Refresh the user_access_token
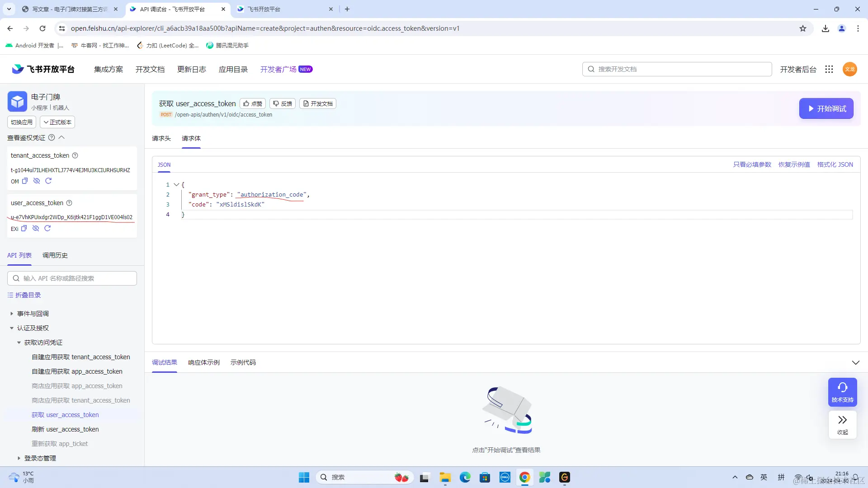 (x=47, y=228)
